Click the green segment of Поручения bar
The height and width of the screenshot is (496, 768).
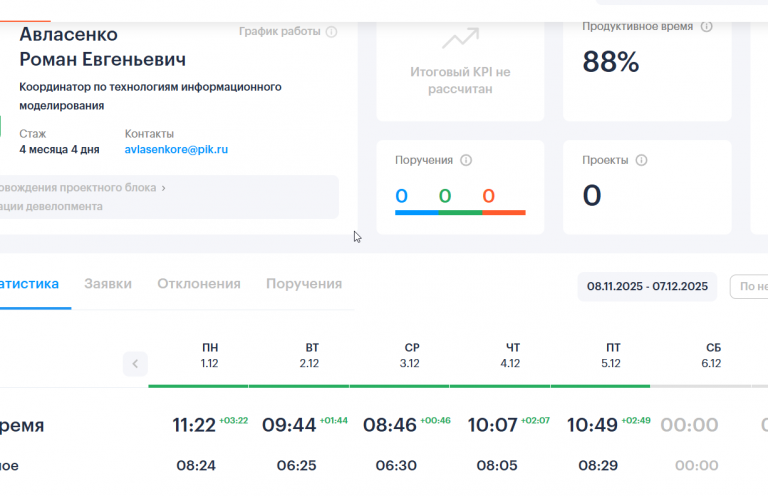(x=460, y=213)
